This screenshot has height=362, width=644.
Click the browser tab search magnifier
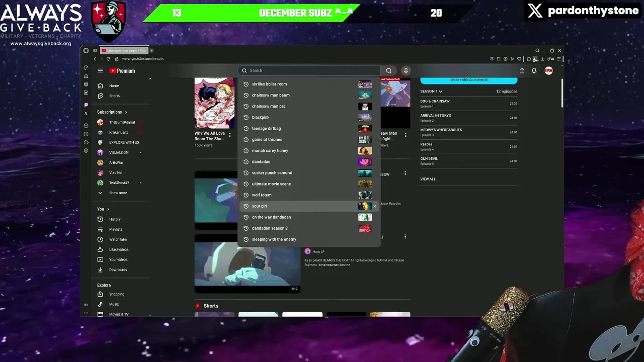(537, 50)
